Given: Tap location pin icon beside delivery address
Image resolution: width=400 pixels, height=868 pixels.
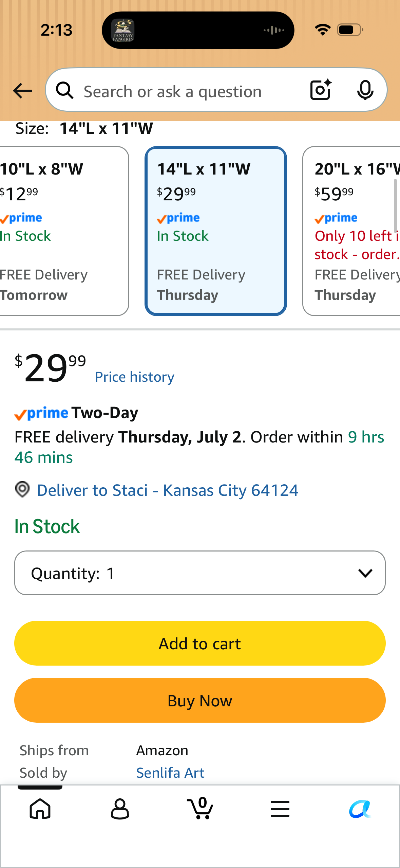Looking at the screenshot, I should (x=22, y=489).
